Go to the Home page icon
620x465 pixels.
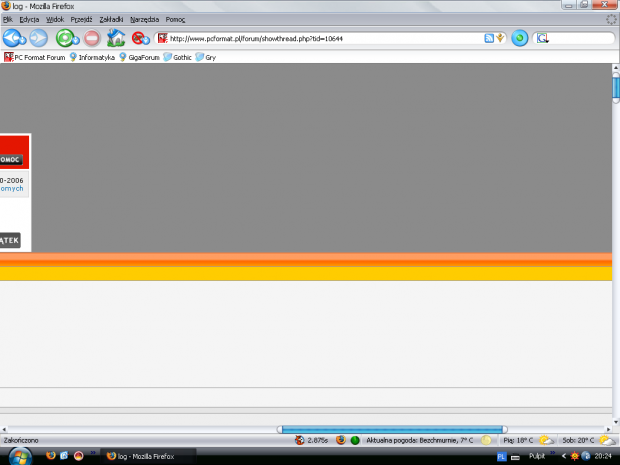tap(116, 38)
